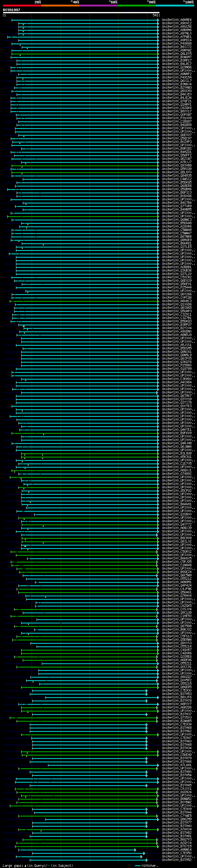Click the white query bar under AV391997
This screenshot has width=197, height=868.
tap(81, 13)
